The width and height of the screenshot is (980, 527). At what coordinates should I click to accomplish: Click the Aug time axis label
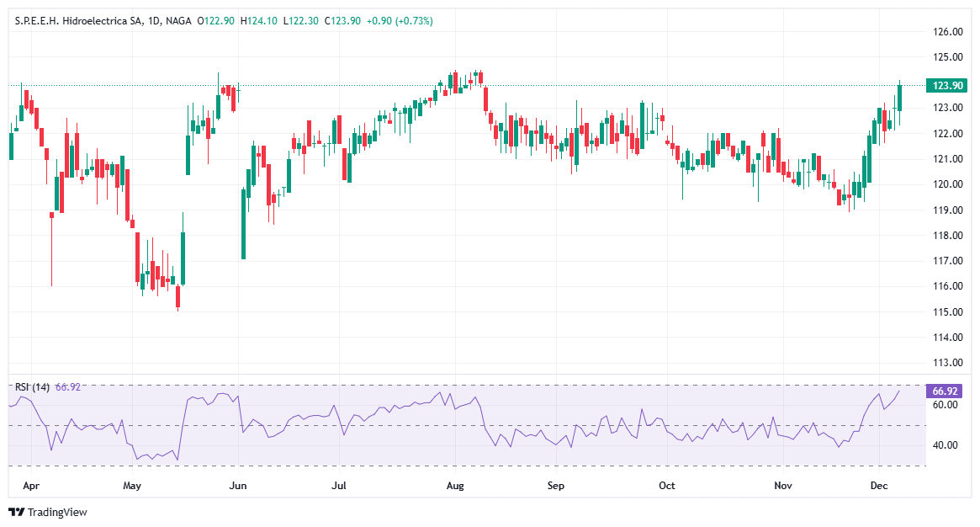click(455, 486)
